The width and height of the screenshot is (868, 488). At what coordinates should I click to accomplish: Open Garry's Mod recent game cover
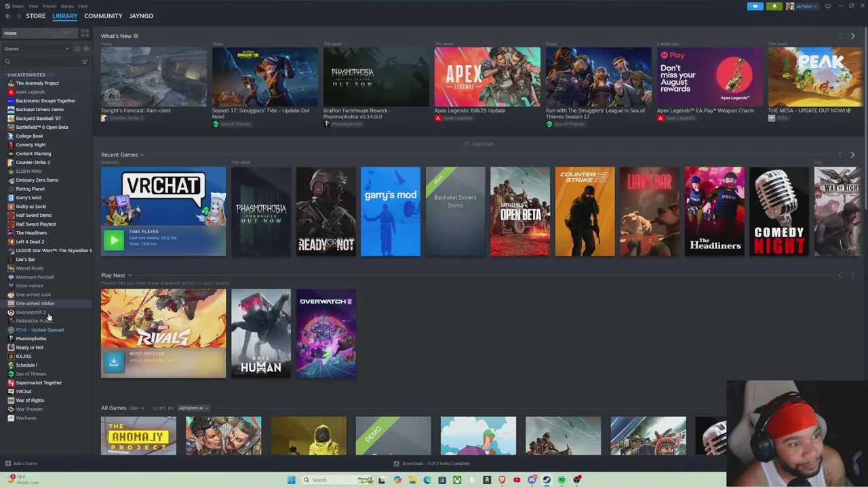391,211
